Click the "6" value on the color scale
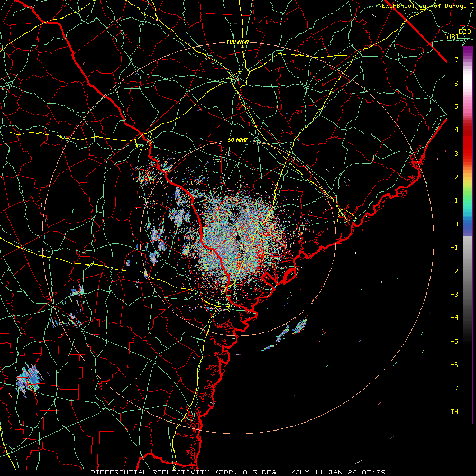Image resolution: width=476 pixels, height=476 pixels. point(456,83)
